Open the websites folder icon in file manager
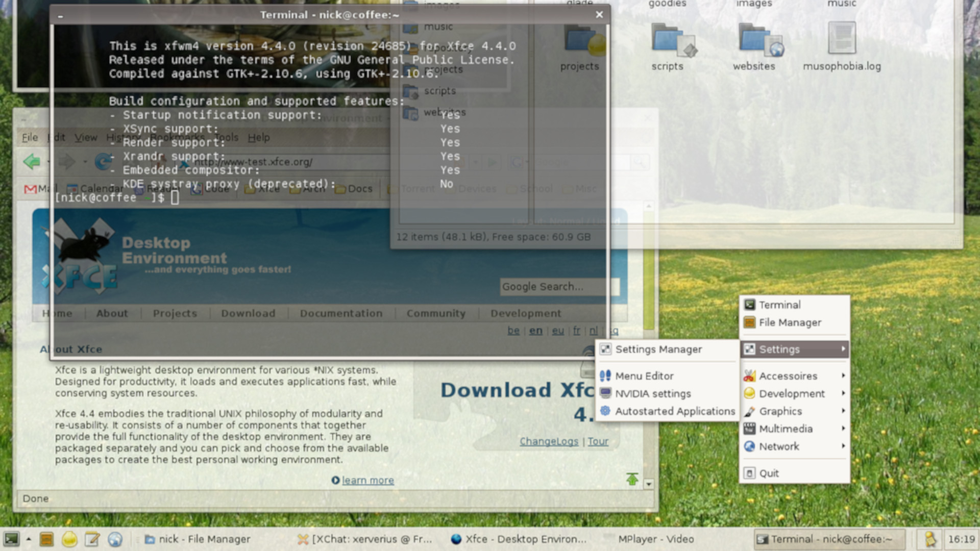This screenshot has width=980, height=551. (761, 41)
